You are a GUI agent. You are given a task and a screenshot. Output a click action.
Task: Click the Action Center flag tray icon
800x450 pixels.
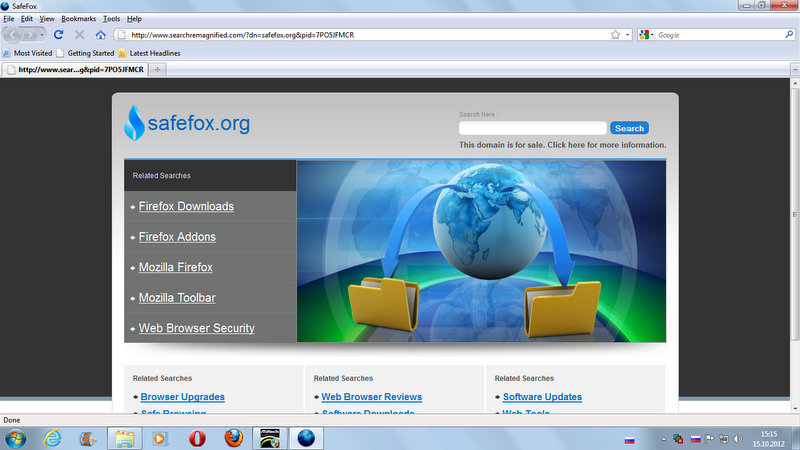click(710, 439)
